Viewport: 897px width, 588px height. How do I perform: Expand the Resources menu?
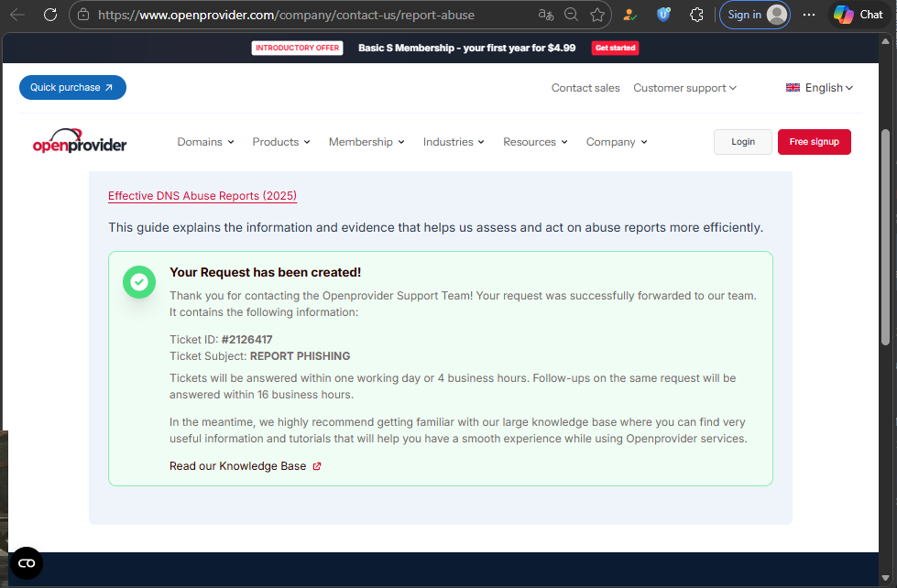coord(535,142)
